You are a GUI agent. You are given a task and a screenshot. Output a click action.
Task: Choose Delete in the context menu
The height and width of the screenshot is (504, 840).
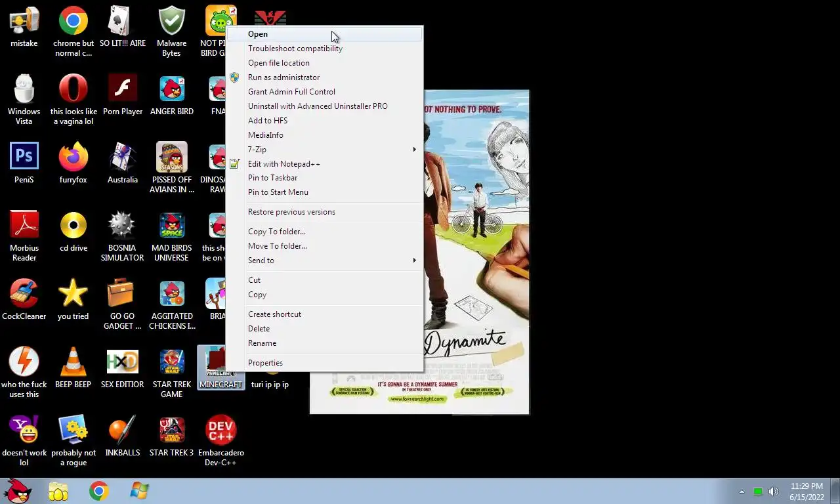point(324,329)
